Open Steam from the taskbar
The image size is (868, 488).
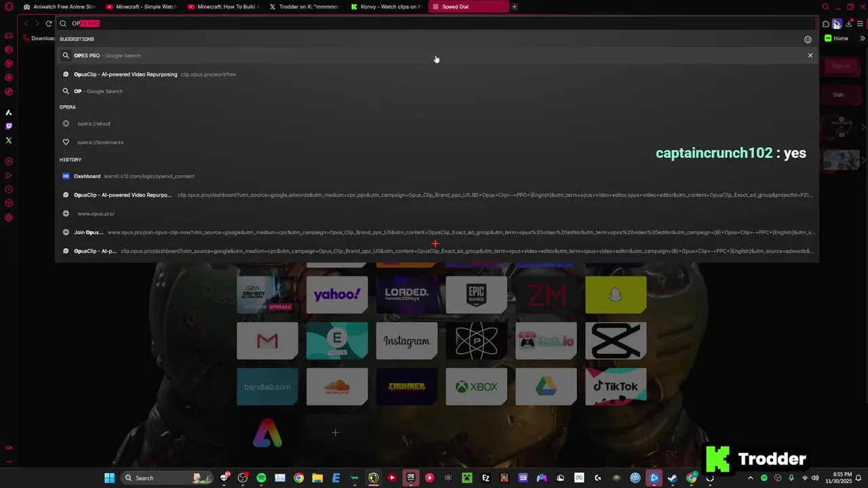[x=672, y=478]
